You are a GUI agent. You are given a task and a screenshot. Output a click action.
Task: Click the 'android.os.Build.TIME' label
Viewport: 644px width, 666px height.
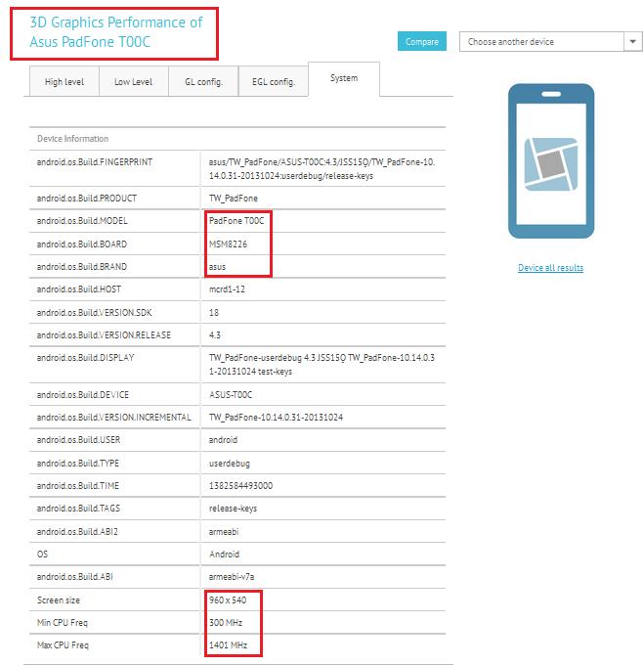tap(77, 485)
